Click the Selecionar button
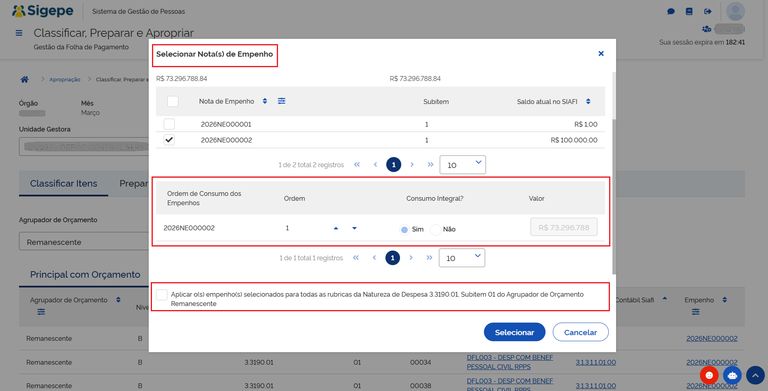768x391 pixels. pyautogui.click(x=514, y=332)
